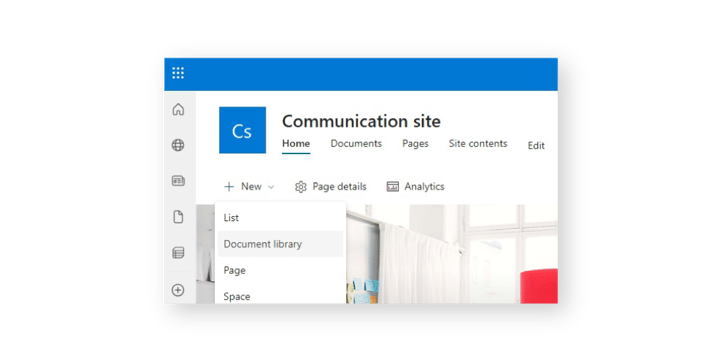Click the Page details gear icon
The width and height of the screenshot is (722, 361).
(x=301, y=187)
